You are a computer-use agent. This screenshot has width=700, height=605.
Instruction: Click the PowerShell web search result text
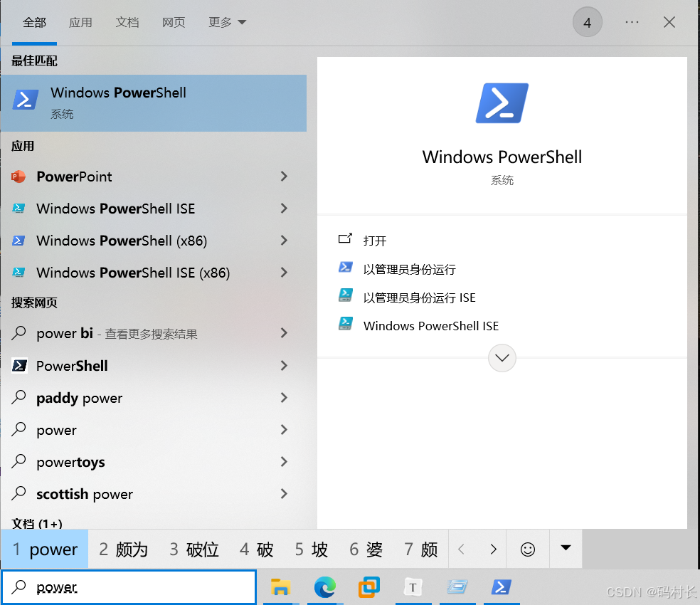click(x=72, y=366)
